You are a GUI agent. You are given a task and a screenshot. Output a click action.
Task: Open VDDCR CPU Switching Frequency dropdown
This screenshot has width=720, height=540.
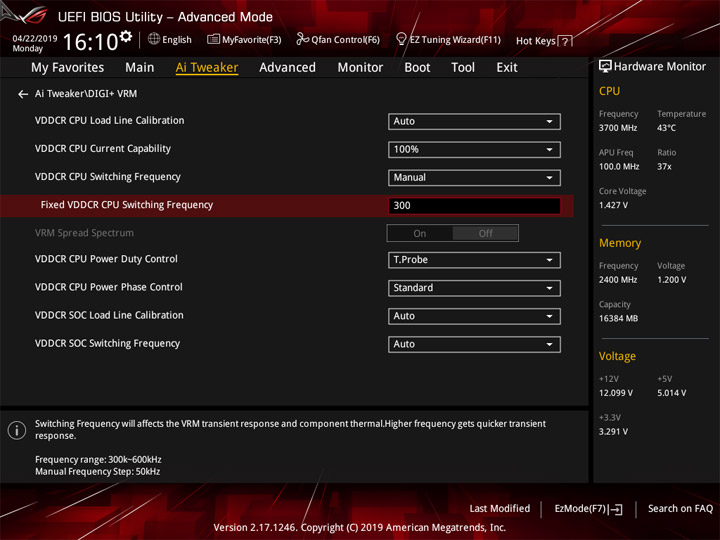(474, 178)
